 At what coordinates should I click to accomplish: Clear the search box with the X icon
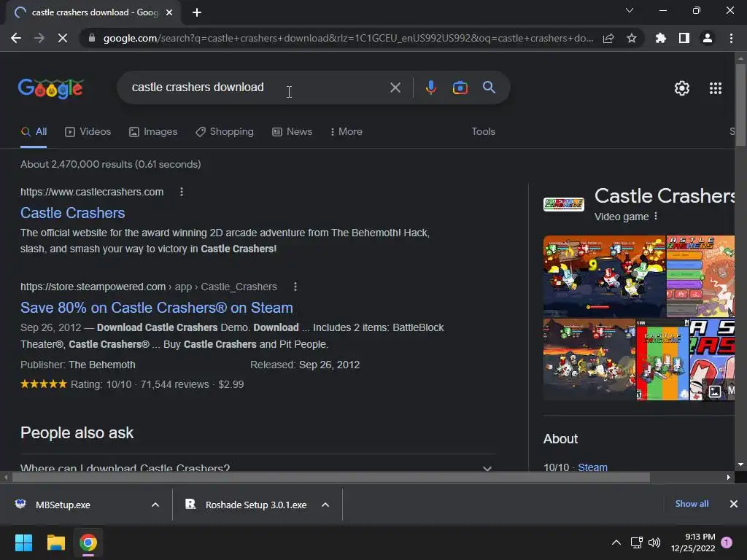point(395,87)
